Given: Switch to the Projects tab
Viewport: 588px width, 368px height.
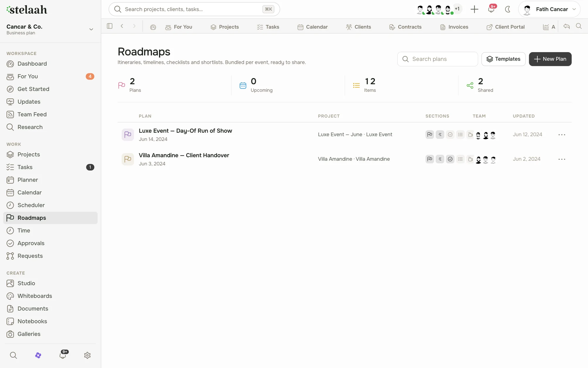Looking at the screenshot, I should click(225, 27).
